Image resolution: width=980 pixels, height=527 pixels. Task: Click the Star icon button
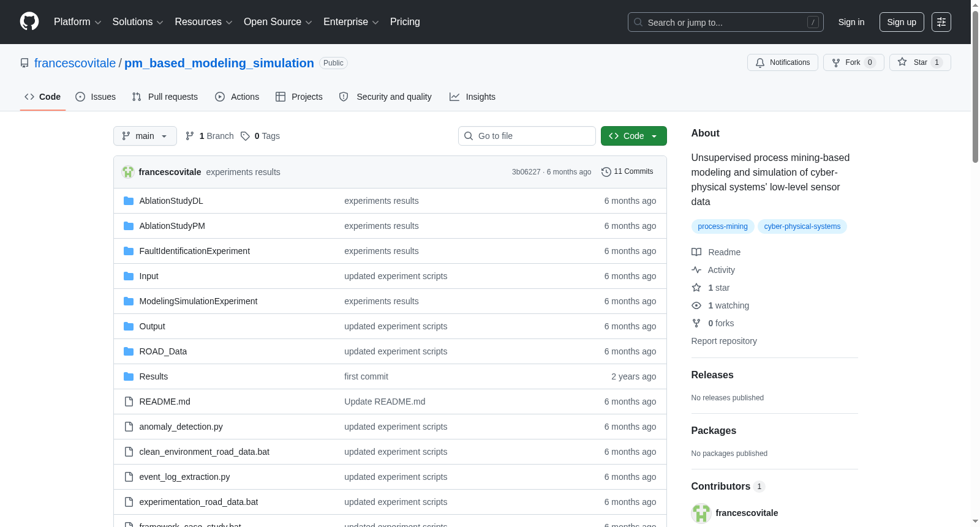920,62
